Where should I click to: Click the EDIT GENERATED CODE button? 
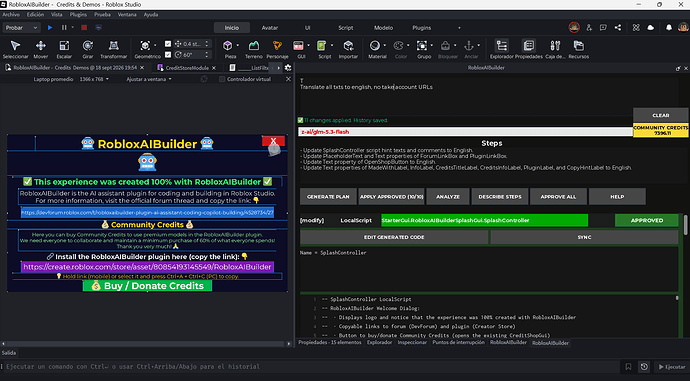pyautogui.click(x=394, y=237)
